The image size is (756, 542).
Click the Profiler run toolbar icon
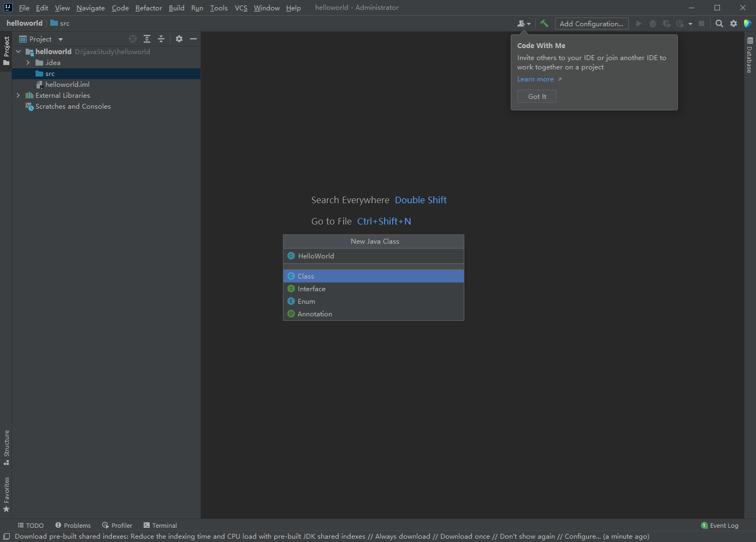[x=680, y=23]
